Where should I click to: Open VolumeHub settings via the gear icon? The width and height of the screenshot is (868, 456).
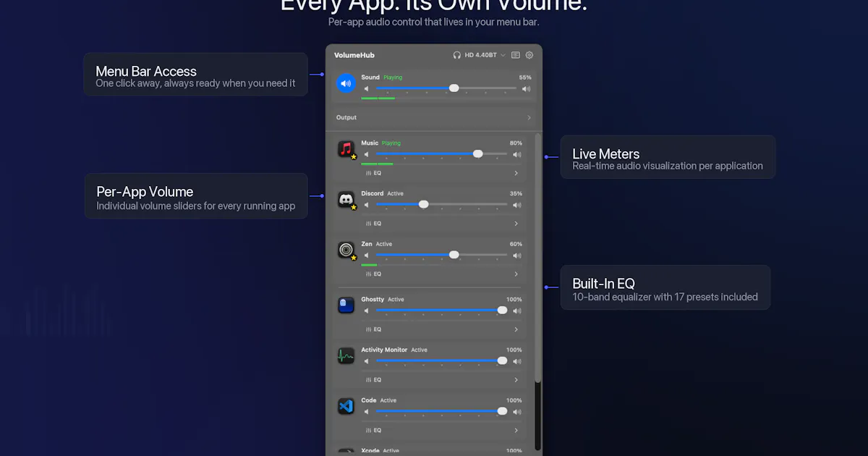529,55
